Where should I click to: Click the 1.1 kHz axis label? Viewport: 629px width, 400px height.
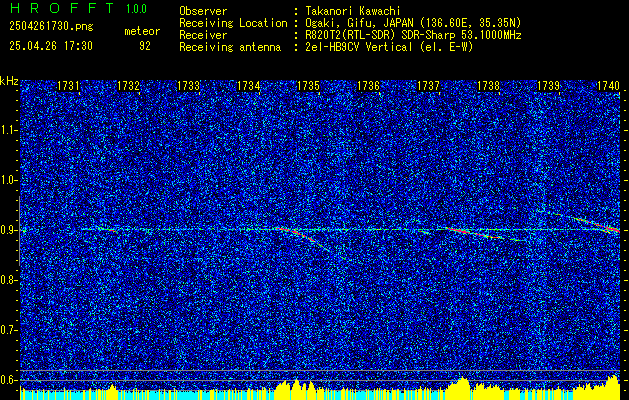8,130
